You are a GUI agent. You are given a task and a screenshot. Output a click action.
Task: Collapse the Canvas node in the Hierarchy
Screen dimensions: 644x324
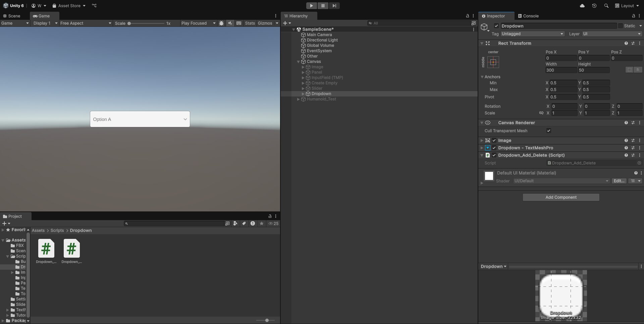298,62
